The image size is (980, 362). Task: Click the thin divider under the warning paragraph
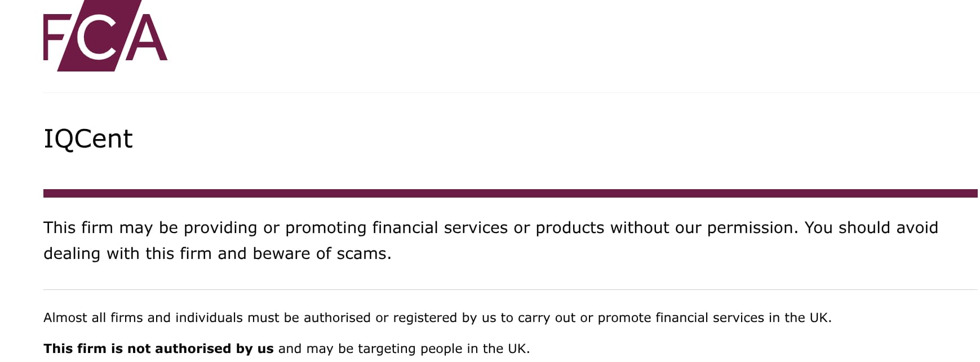point(510,290)
